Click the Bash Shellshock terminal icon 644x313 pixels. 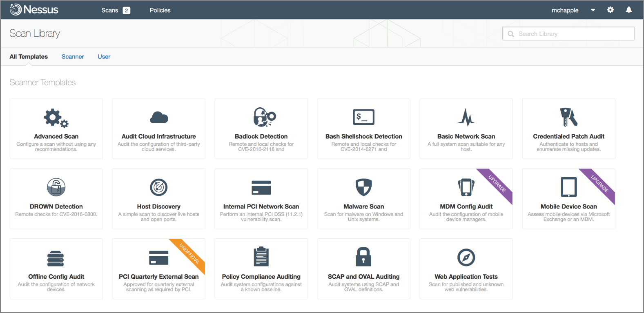tap(363, 117)
